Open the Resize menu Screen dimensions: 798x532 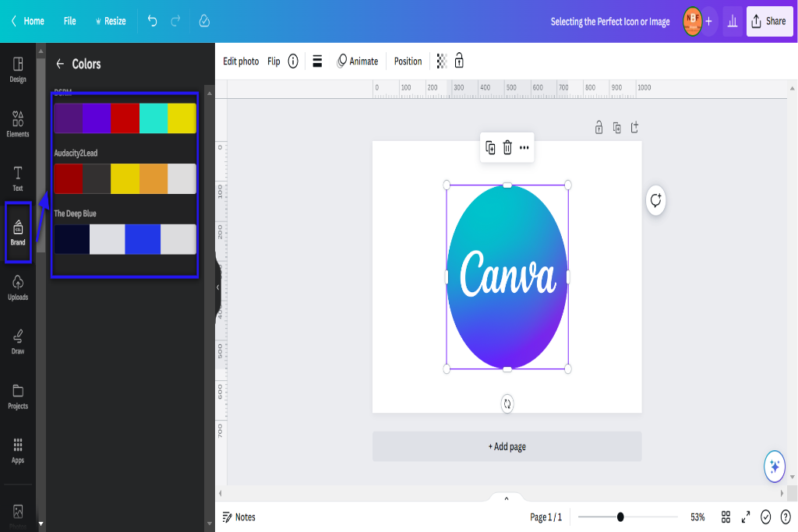(x=111, y=21)
